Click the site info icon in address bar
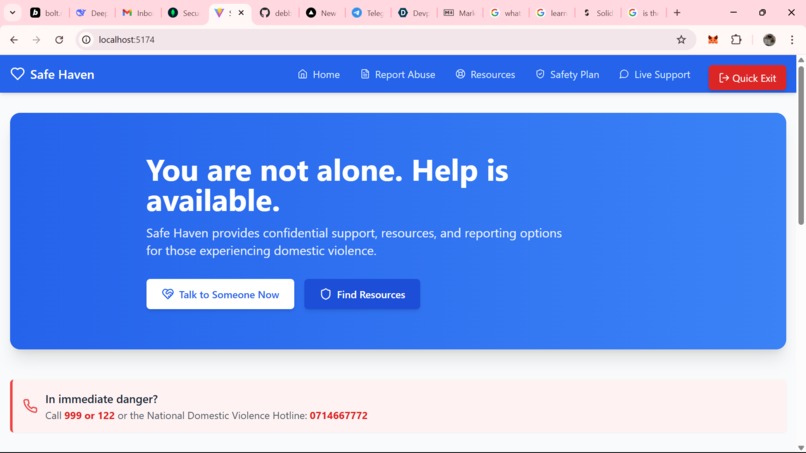The height and width of the screenshot is (453, 806). click(86, 40)
